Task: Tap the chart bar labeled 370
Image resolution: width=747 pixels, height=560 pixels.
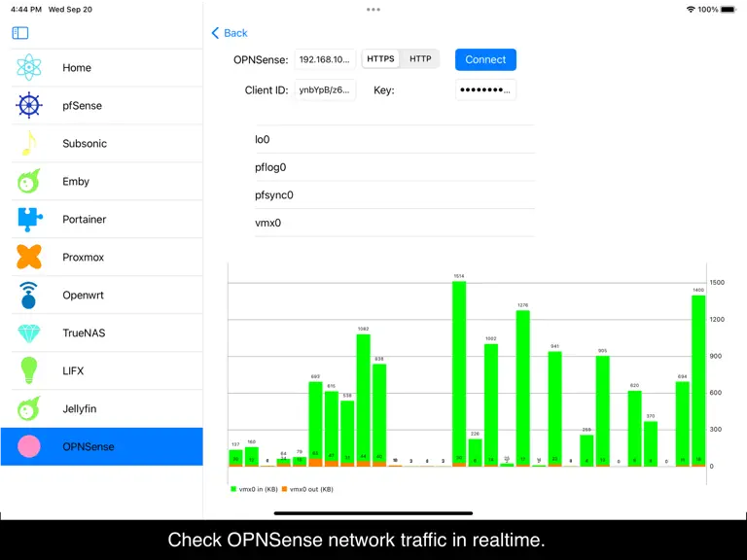Action: tap(651, 443)
